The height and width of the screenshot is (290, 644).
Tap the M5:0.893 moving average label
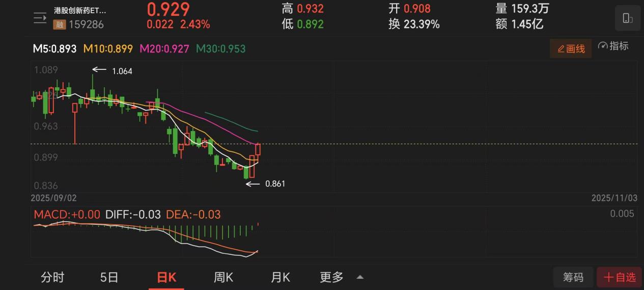tap(54, 49)
